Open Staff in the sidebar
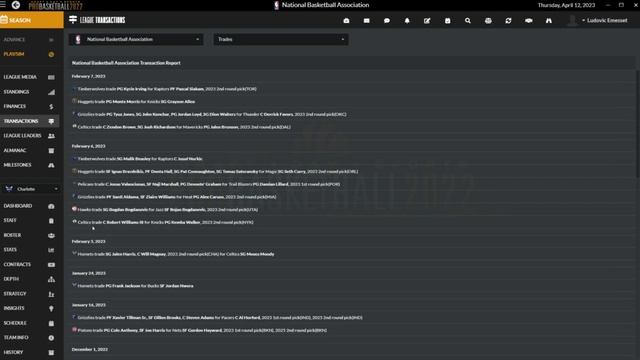640x360 pixels. click(29, 220)
